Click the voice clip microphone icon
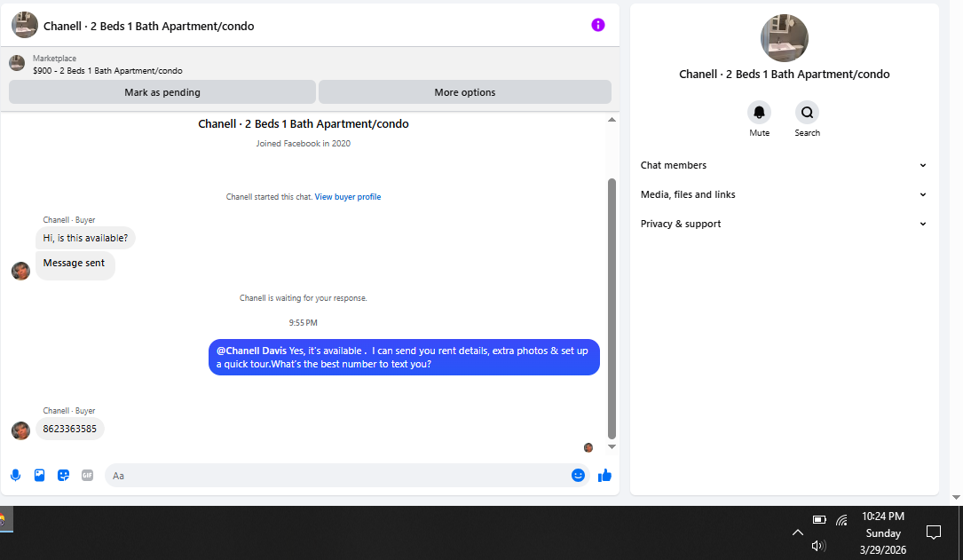This screenshot has width=963, height=560. point(16,476)
